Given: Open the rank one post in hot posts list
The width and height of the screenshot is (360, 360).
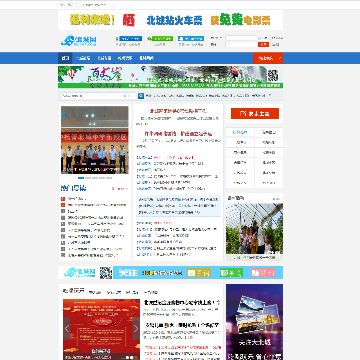Looking at the screenshot, I should (77, 198).
